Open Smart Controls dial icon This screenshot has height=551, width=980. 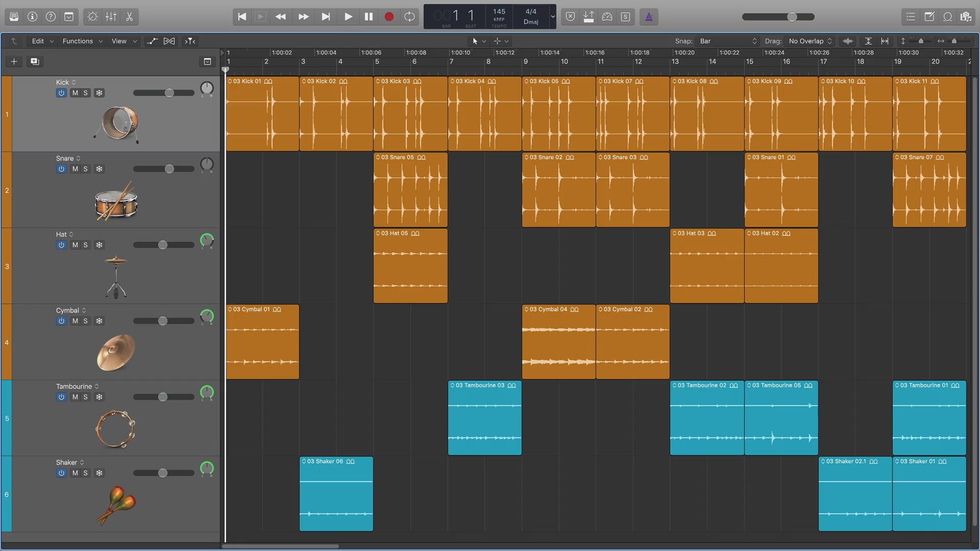pos(92,17)
